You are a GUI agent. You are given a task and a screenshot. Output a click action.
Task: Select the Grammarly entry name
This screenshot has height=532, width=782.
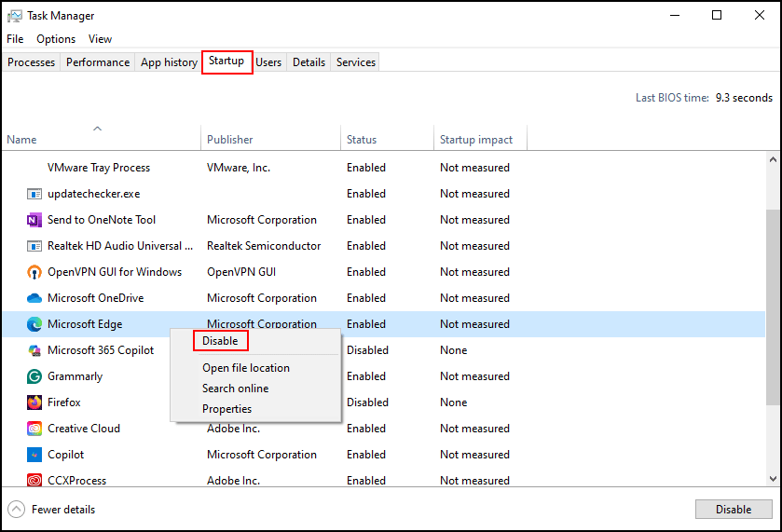click(75, 376)
